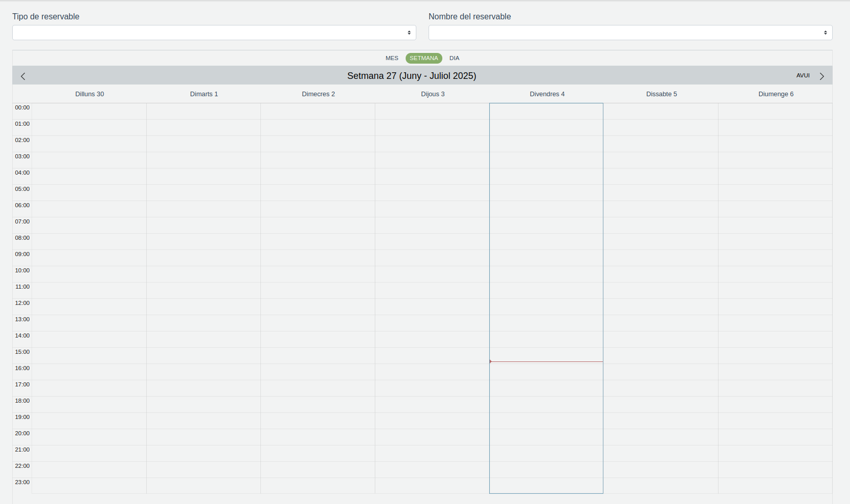The image size is (850, 504).
Task: Go to next week using right arrow
Action: [x=821, y=76]
